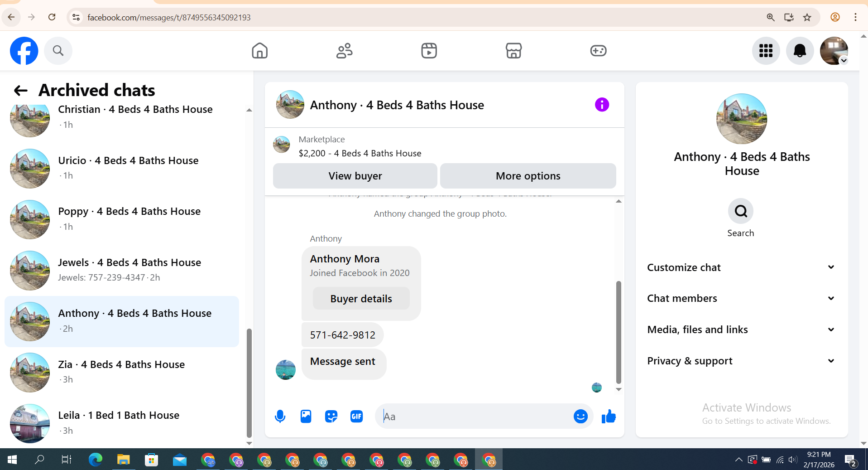This screenshot has width=868, height=470.
Task: Click the large group photo in sidebar
Action: (742, 119)
